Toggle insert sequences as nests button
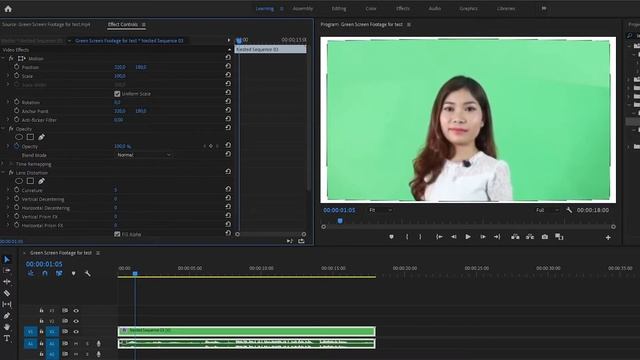Image resolution: width=640 pixels, height=360 pixels. [31, 273]
